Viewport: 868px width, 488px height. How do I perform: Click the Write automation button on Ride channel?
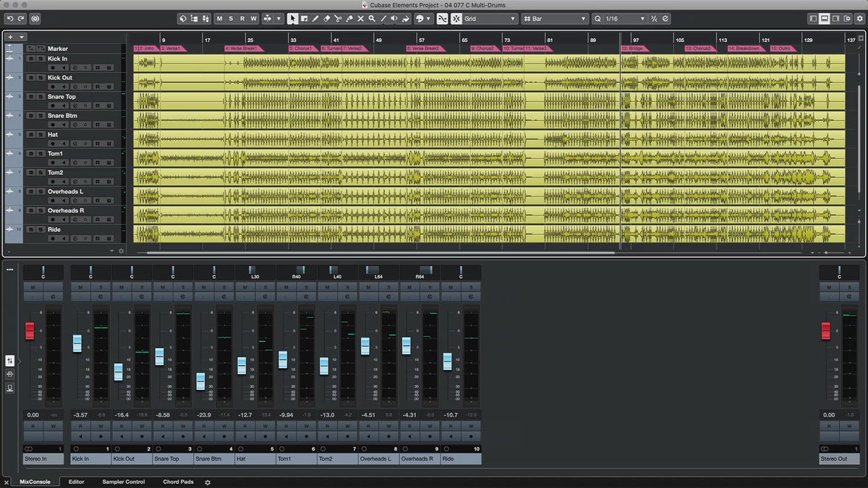[471, 427]
